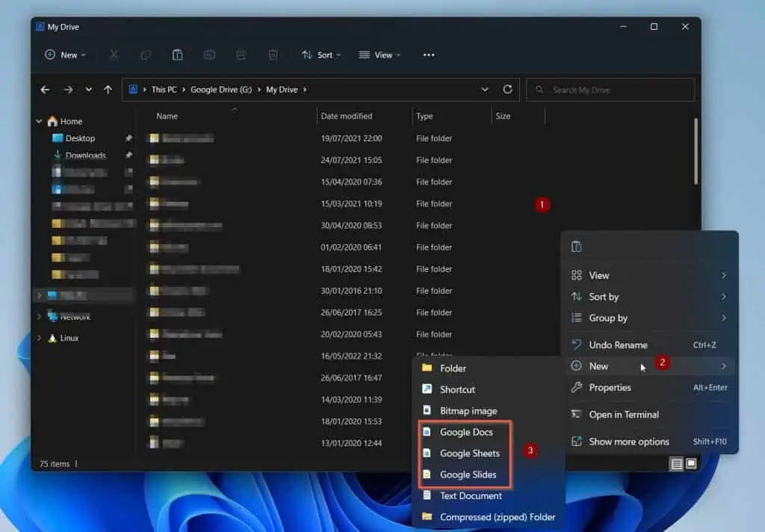Click the Copy icon in the toolbar
The image size is (765, 532).
146,55
